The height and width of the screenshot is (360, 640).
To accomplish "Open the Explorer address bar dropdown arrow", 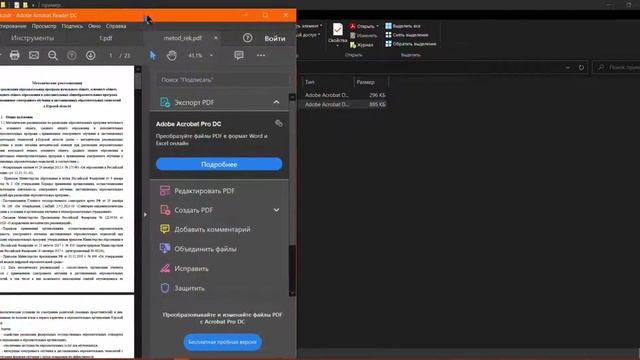I will tap(567, 67).
